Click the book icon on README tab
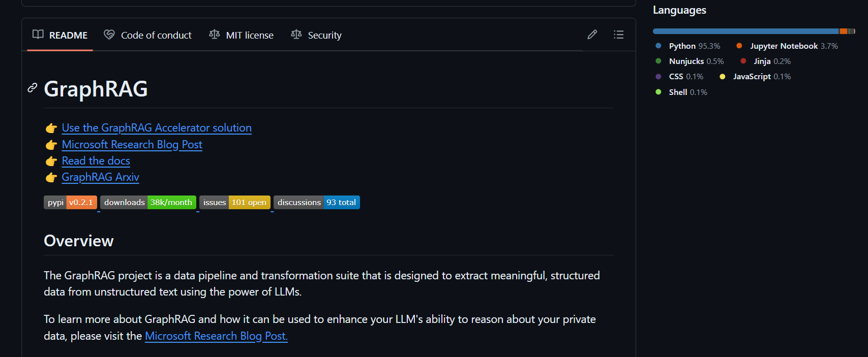The image size is (868, 357). tap(38, 35)
